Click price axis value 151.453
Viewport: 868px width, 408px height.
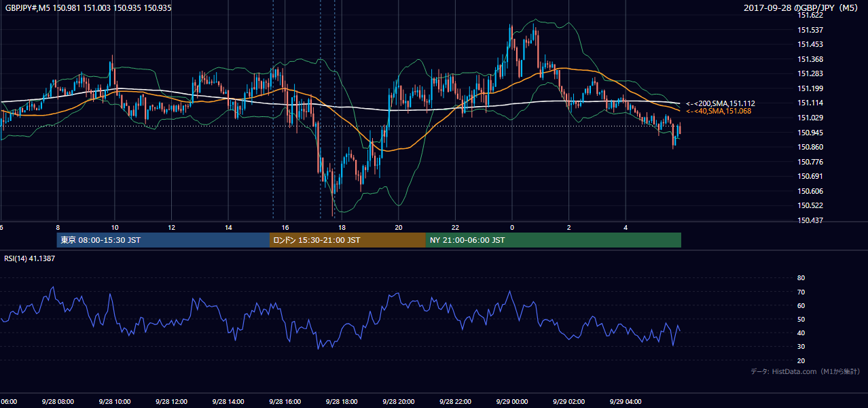[810, 44]
